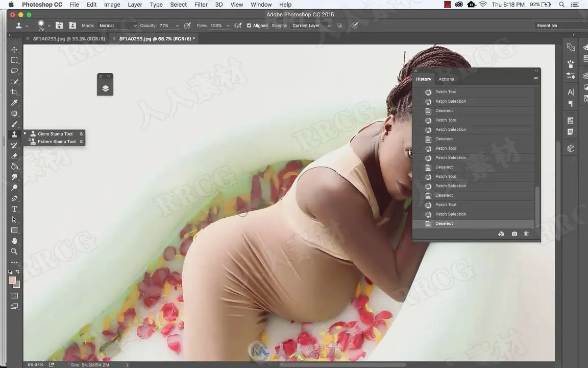Open the Flow slider dropdown arrow

(228, 26)
